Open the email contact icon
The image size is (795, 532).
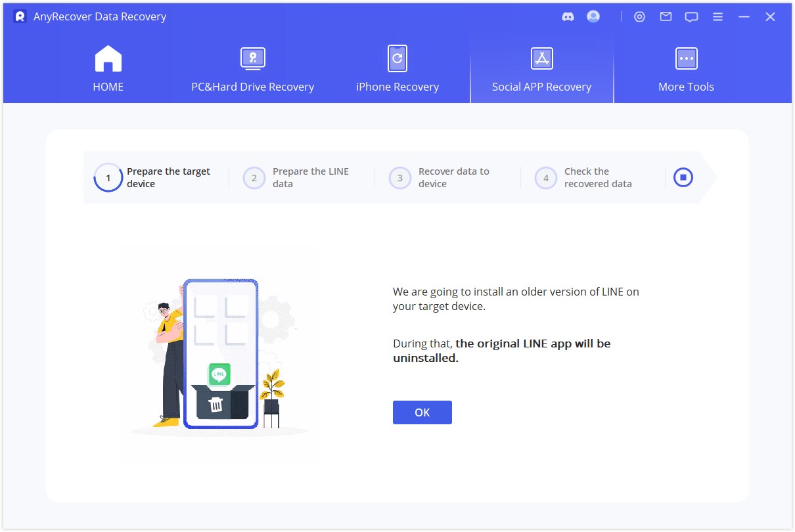[666, 16]
